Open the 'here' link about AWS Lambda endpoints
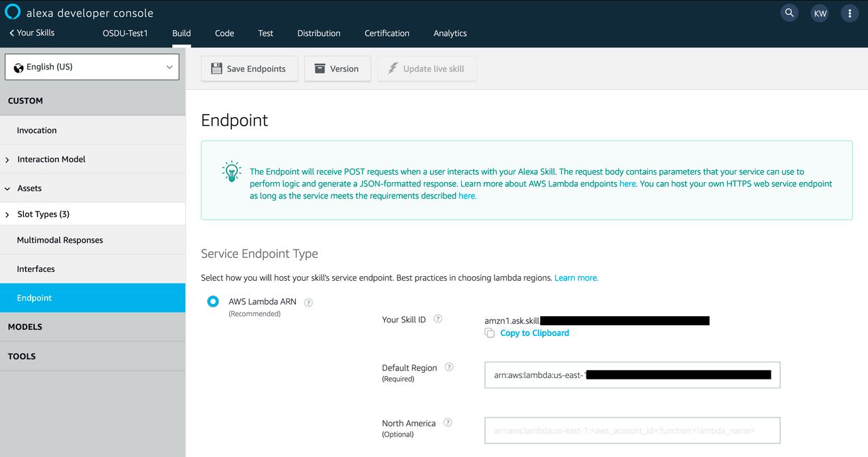The image size is (868, 457). (x=627, y=184)
